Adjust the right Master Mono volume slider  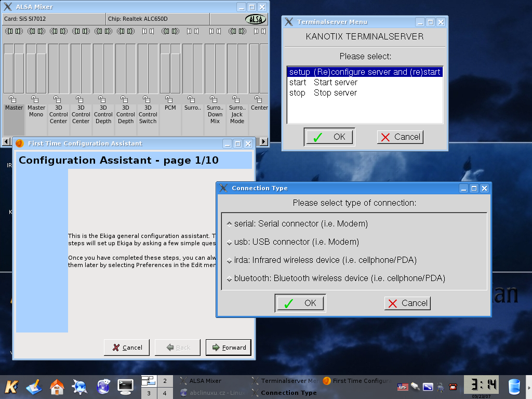pyautogui.click(x=42, y=69)
